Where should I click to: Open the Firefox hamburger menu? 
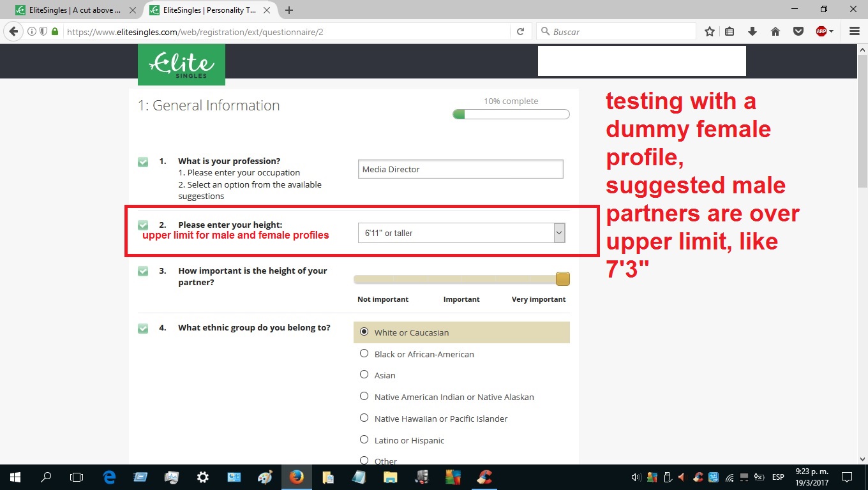(x=854, y=31)
